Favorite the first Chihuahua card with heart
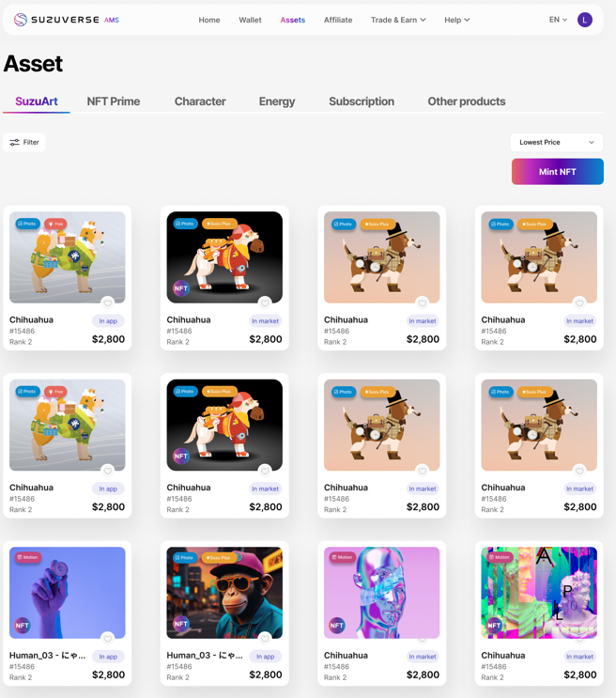Screen dimensions: 616x698 (x=108, y=303)
